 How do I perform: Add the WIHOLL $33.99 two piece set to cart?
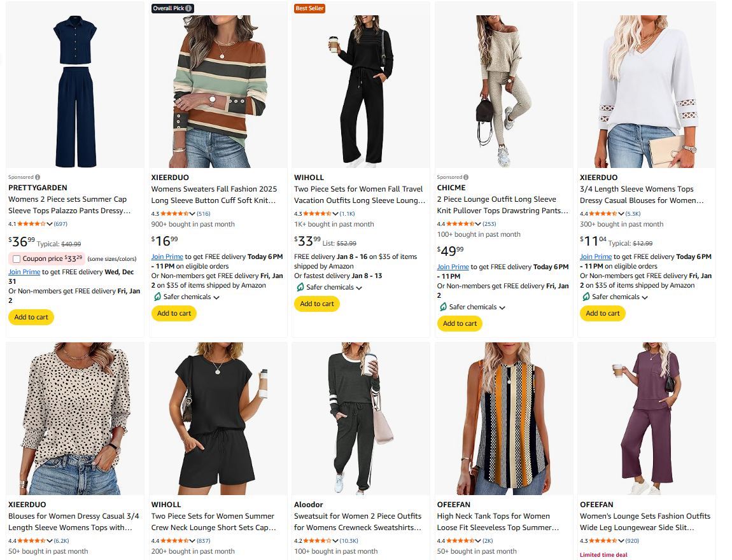coord(317,304)
